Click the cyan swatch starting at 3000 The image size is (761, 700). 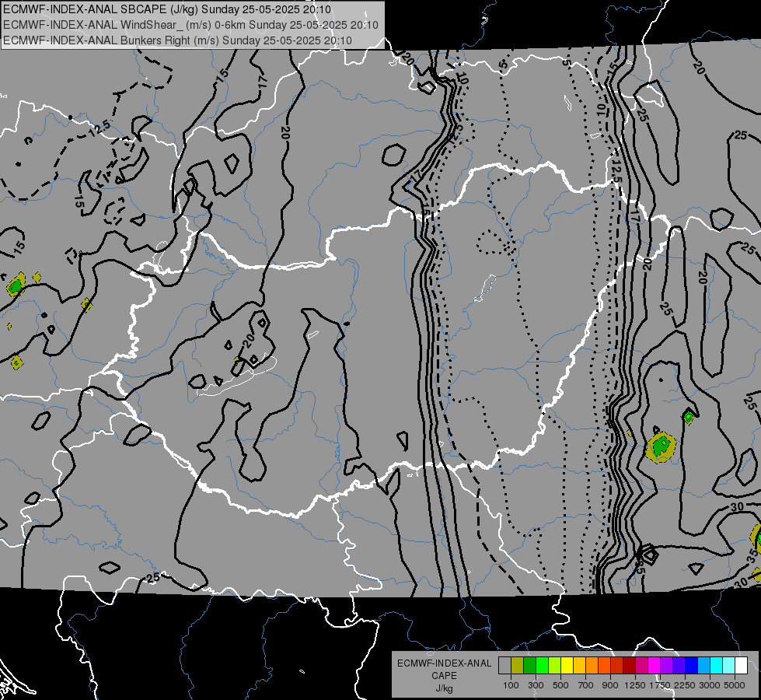pos(717,666)
